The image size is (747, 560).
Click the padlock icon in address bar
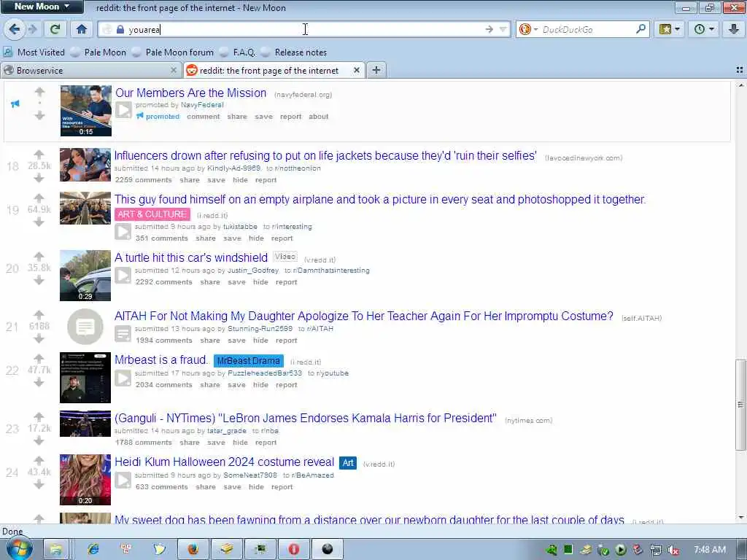pyautogui.click(x=120, y=29)
